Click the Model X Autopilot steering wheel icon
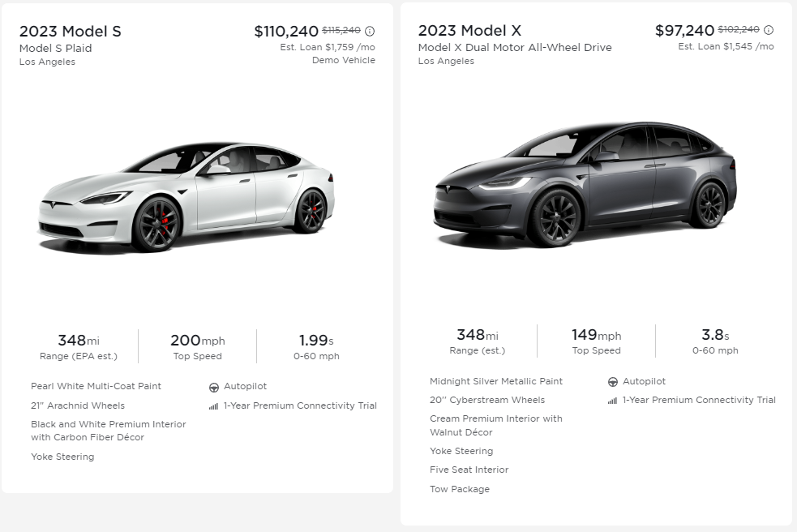 [613, 382]
